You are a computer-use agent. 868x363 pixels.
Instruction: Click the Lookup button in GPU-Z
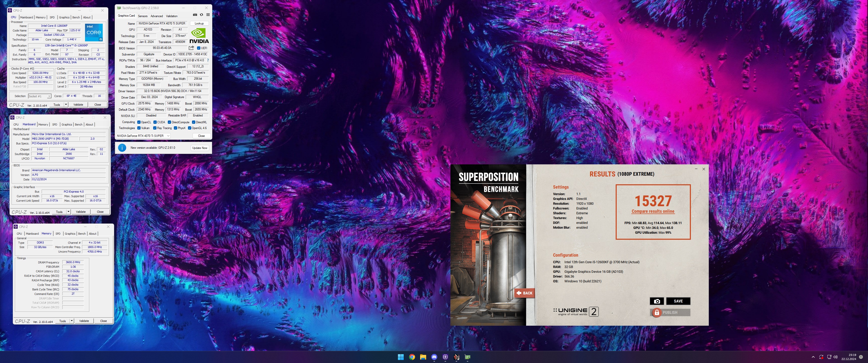(x=199, y=23)
